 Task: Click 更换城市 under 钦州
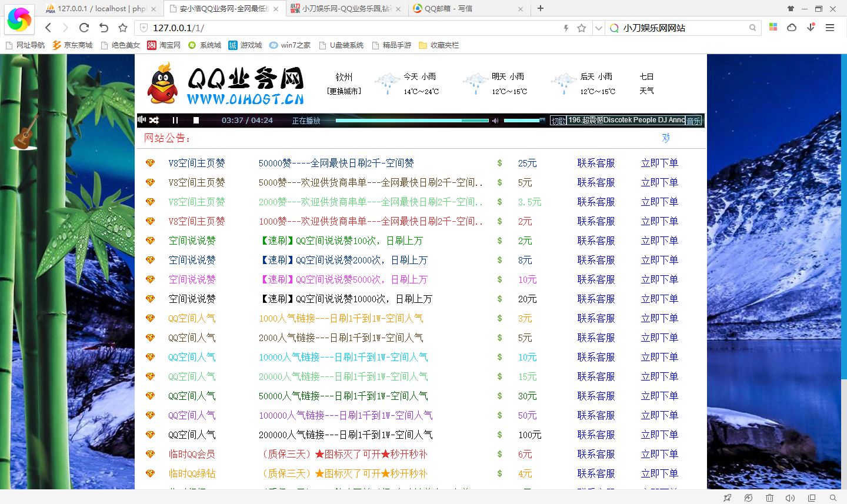pos(344,91)
